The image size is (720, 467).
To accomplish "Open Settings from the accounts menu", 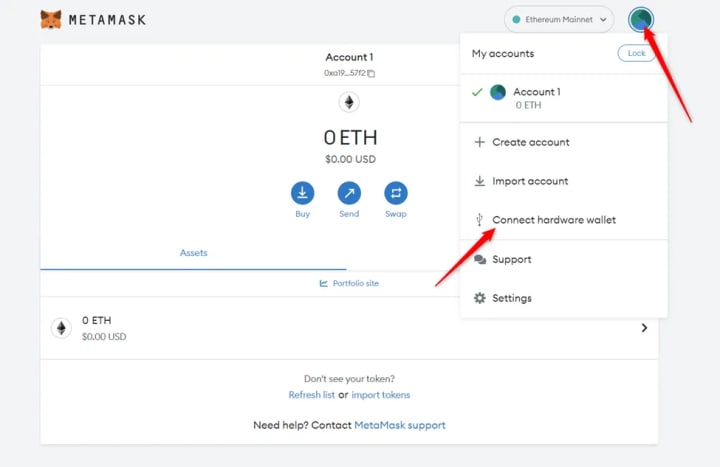I will coord(563,298).
